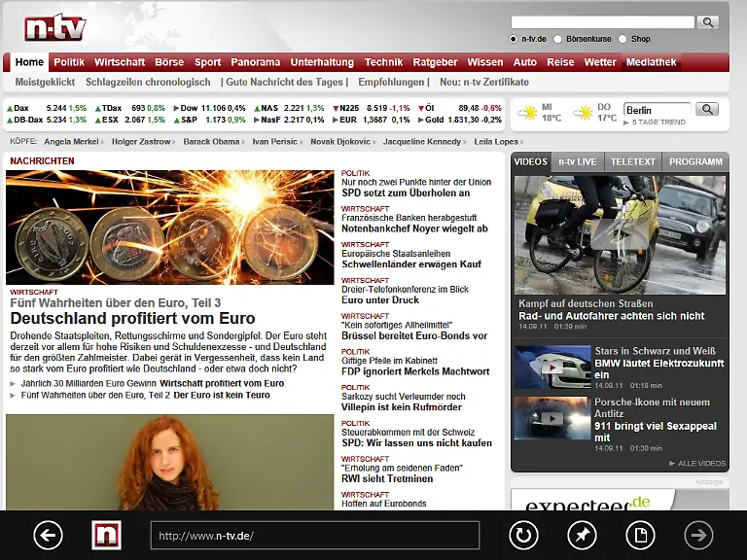Open FDP ignoriert Merkels Machtwort
Viewport: 747px width, 560px height.
(415, 371)
